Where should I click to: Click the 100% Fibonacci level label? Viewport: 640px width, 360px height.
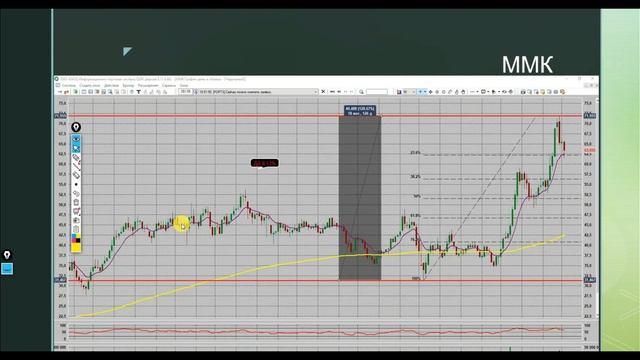point(416,279)
